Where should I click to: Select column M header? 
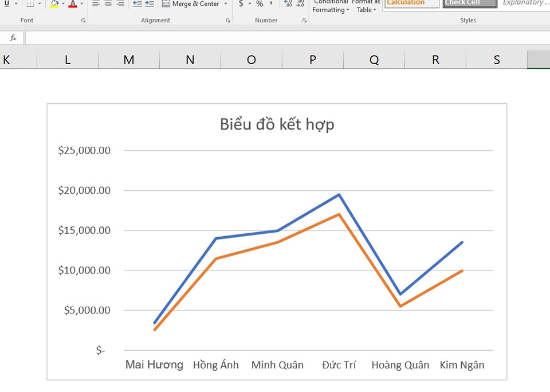129,60
